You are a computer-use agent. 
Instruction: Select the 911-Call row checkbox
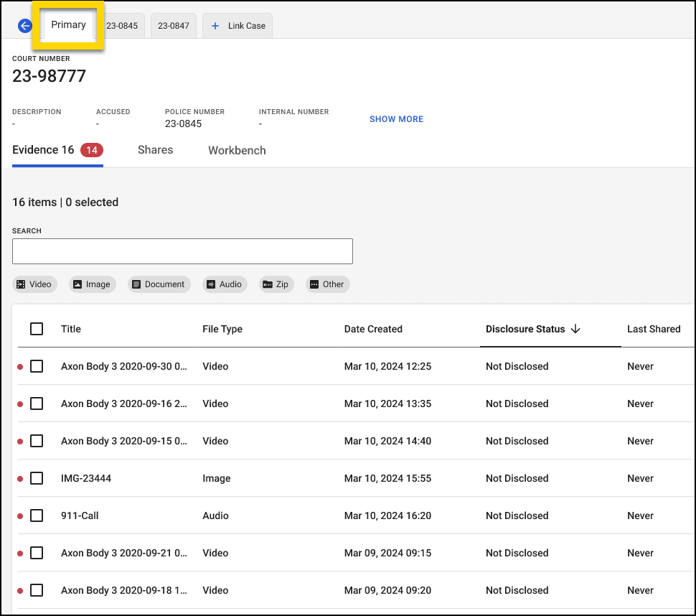(x=37, y=515)
